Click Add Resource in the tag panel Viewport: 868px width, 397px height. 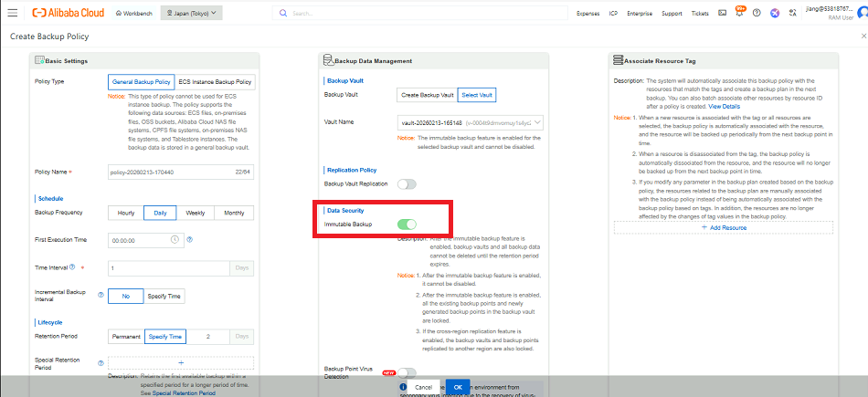coord(724,227)
